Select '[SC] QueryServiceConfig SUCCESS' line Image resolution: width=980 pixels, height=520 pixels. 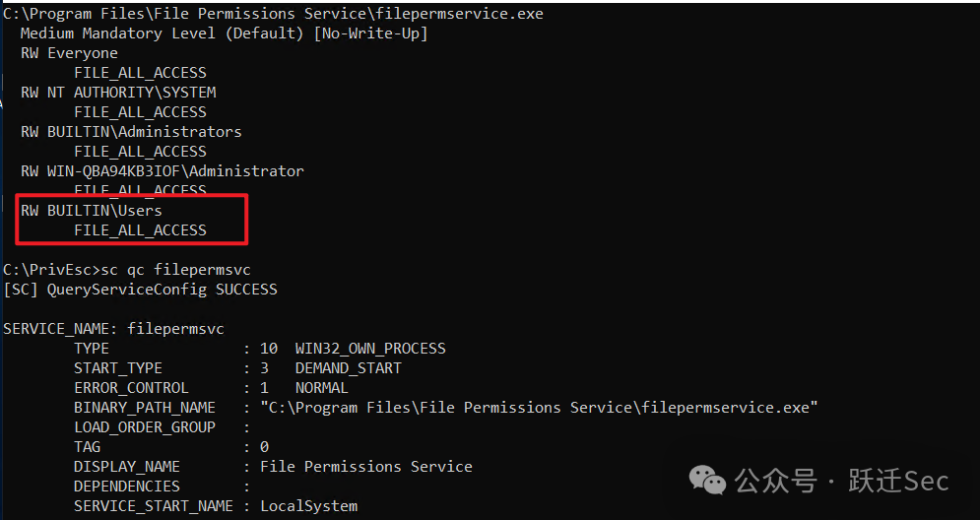[x=140, y=290]
